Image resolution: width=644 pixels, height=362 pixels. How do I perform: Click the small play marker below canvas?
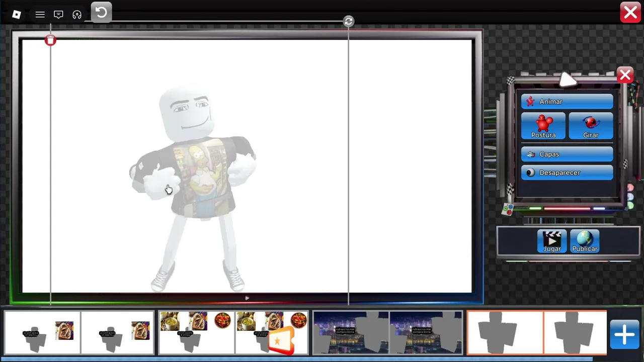pyautogui.click(x=247, y=298)
